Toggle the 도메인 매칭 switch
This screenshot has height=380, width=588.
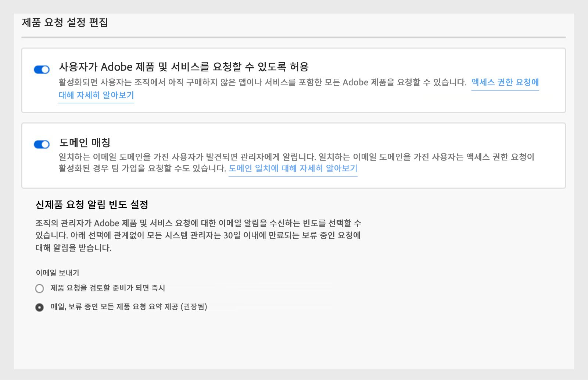[42, 144]
